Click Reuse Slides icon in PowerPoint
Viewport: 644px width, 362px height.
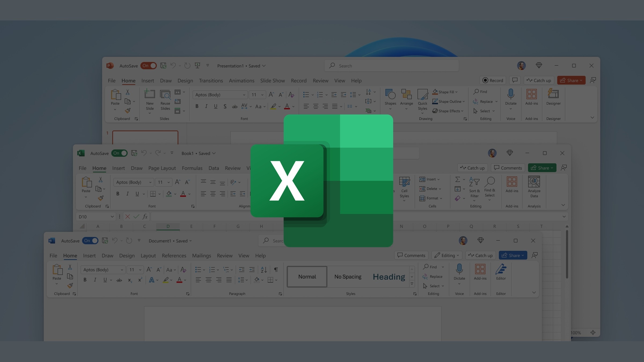(x=165, y=94)
